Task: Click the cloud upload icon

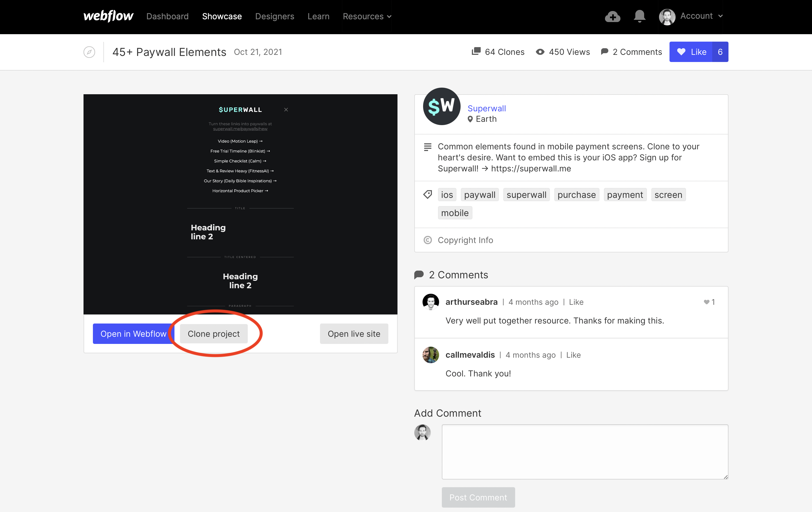Action: 612,17
